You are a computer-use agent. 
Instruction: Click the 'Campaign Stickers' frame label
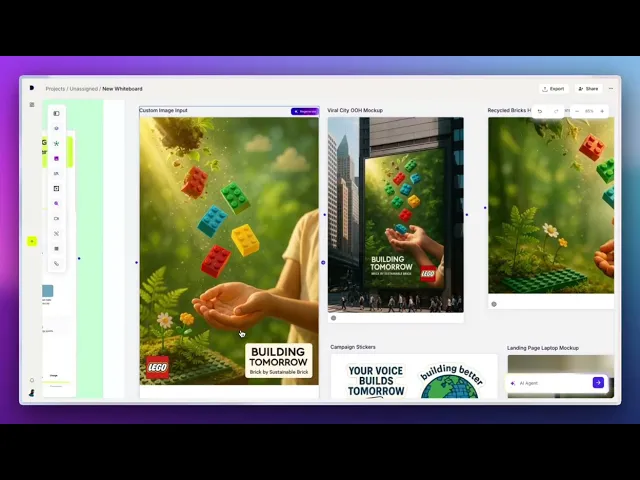click(353, 347)
